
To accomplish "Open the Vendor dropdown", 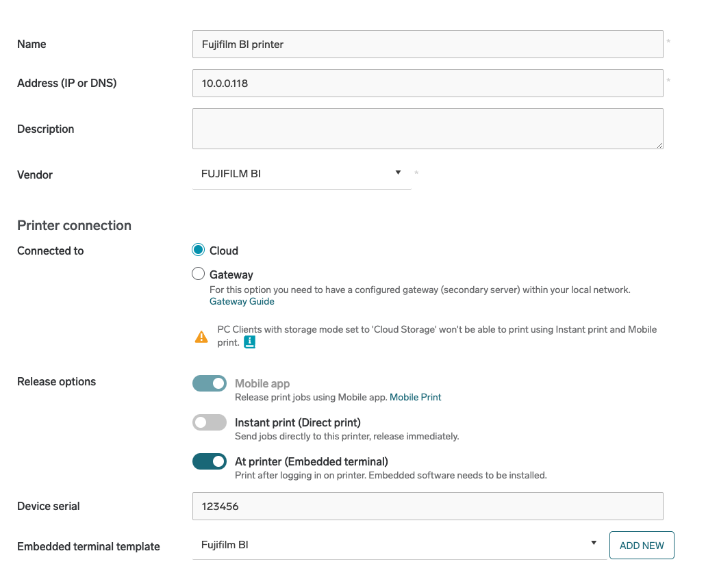I will coord(301,174).
